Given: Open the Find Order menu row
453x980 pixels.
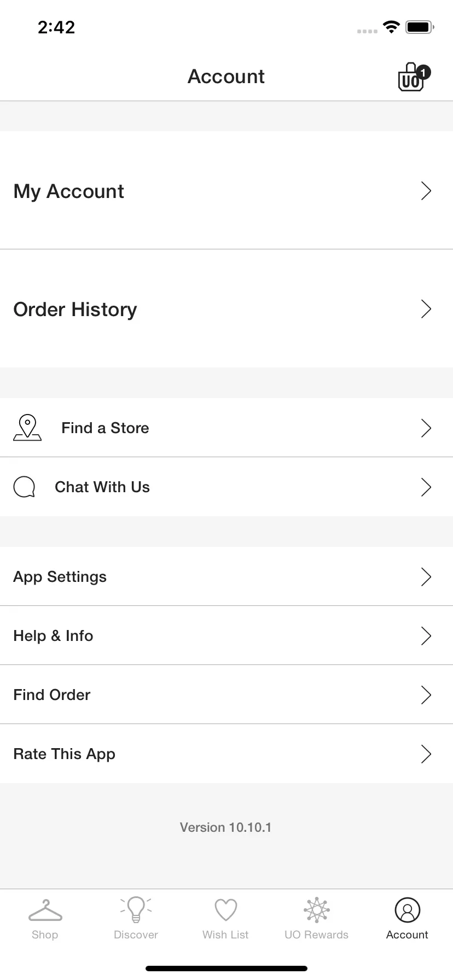Looking at the screenshot, I should tap(226, 695).
